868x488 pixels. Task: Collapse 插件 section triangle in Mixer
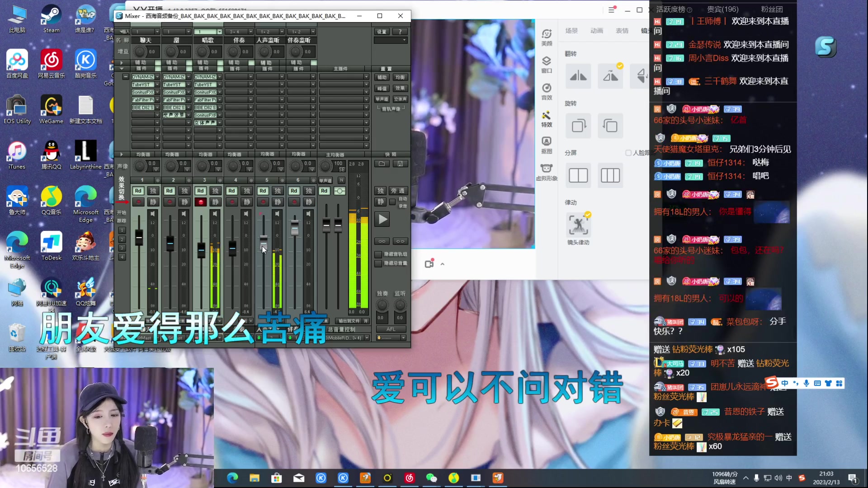click(121, 69)
